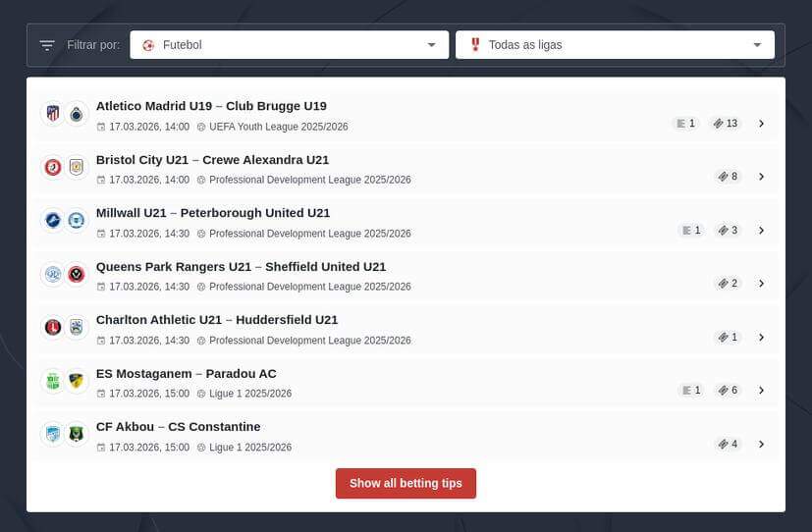Click the CS Constantine team crest
The image size is (812, 532).
(77, 434)
